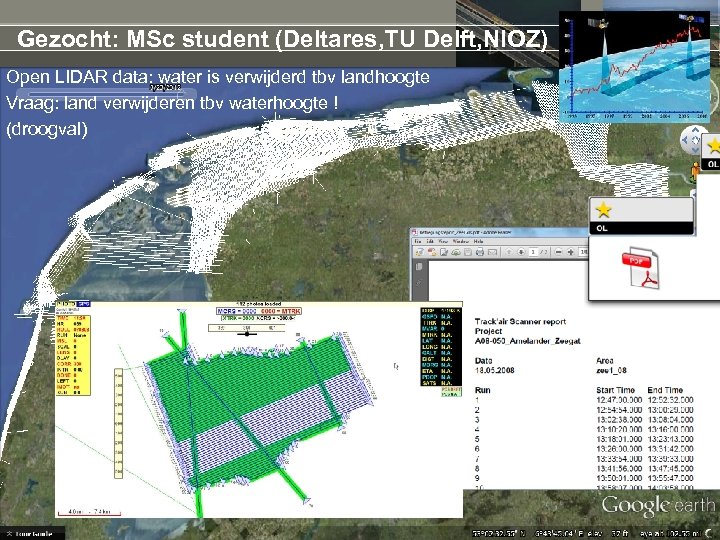Click the 'End Time' column header

(x=665, y=390)
